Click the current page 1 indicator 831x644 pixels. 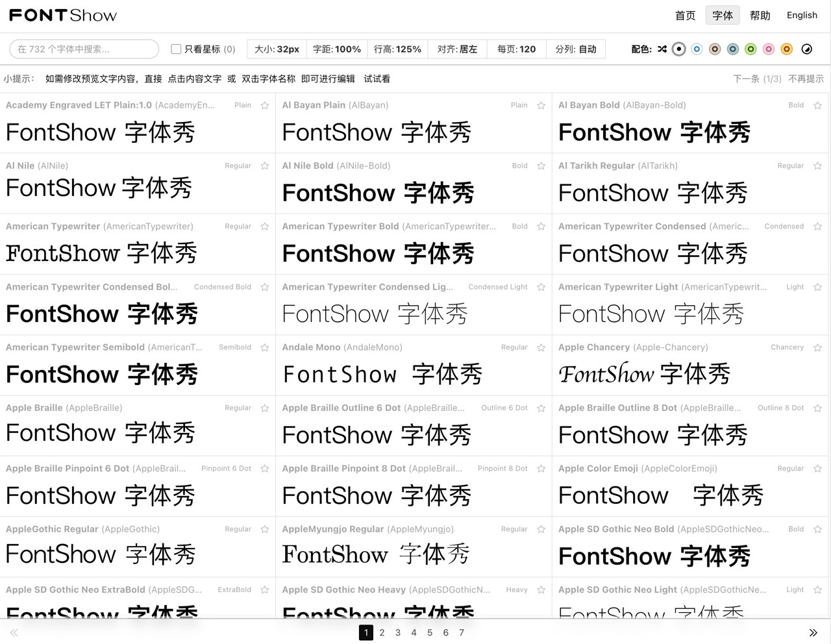click(x=366, y=632)
